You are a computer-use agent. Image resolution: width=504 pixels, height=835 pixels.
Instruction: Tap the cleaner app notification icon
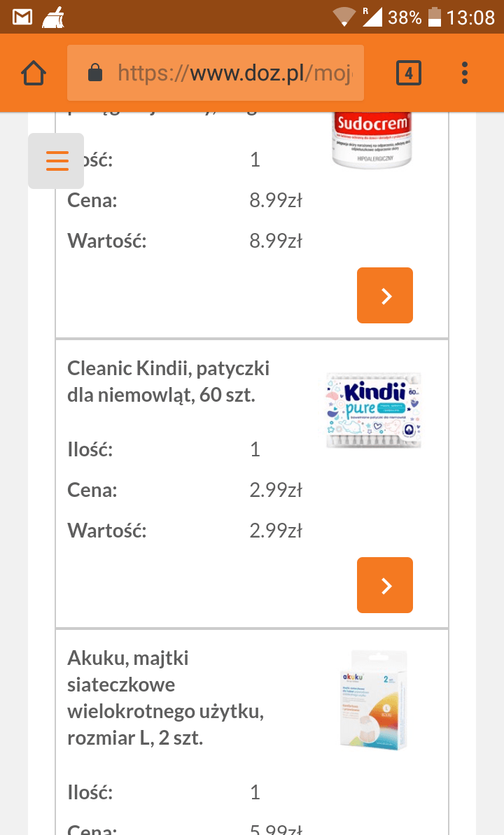(x=54, y=17)
